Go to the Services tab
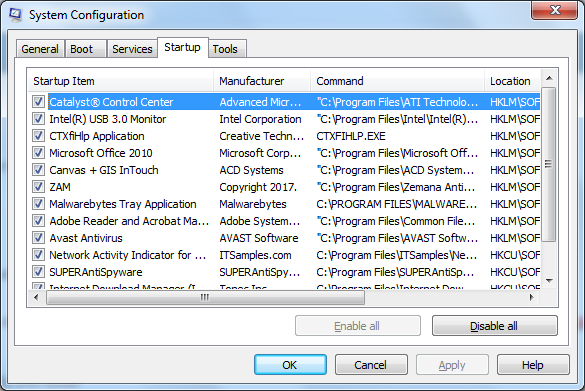 pyautogui.click(x=132, y=49)
